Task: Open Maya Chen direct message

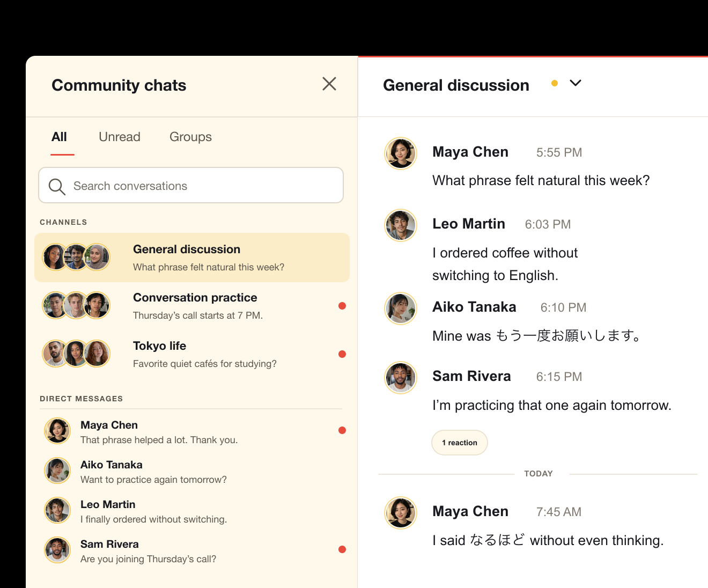Action: pos(192,431)
